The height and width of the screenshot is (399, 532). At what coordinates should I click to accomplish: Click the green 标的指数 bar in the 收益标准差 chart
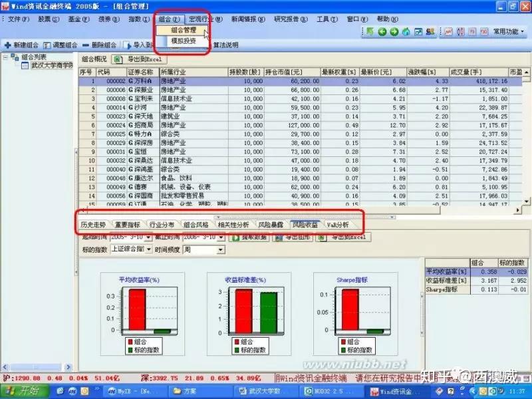pyautogui.click(x=269, y=313)
